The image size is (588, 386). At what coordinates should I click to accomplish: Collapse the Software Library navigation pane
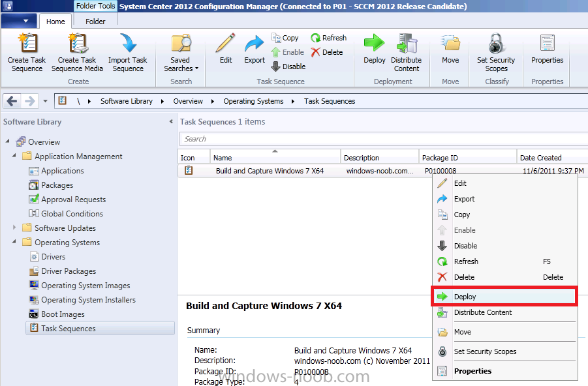[x=171, y=121]
